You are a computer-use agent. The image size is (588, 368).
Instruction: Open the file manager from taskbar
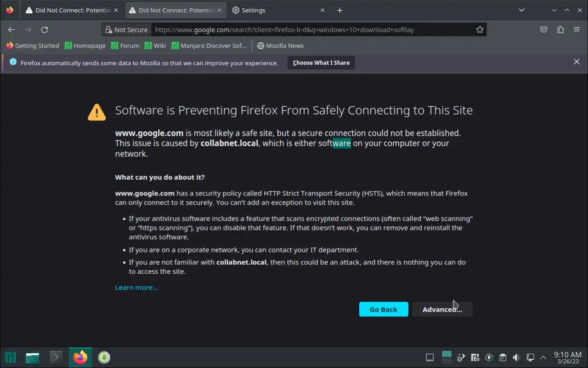pyautogui.click(x=33, y=357)
